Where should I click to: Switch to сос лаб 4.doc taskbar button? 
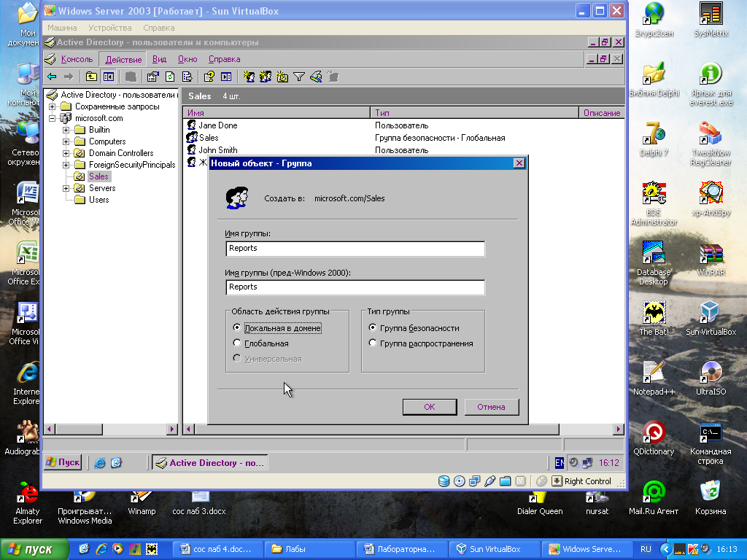click(x=216, y=549)
